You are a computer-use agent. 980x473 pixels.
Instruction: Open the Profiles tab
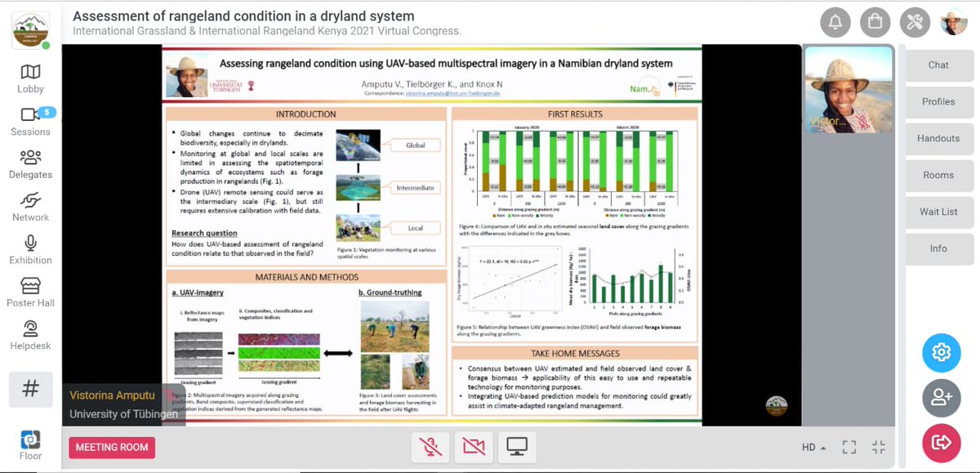[x=938, y=101]
